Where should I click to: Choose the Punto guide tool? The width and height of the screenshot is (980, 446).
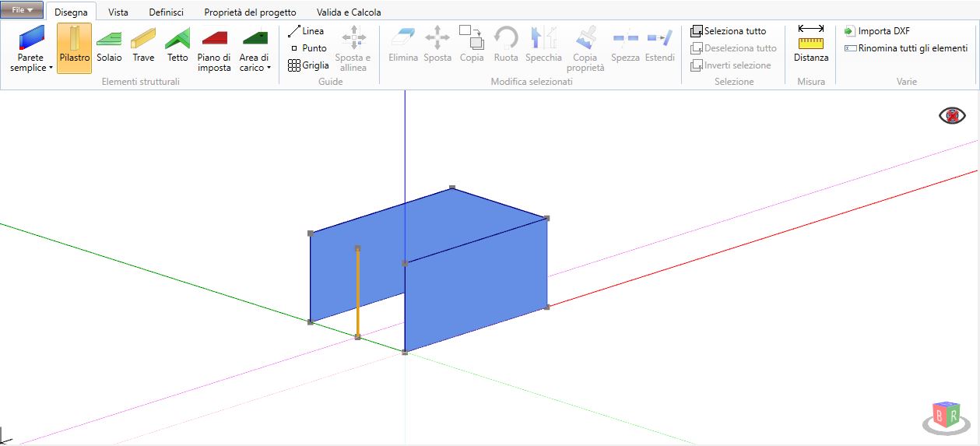tap(308, 48)
